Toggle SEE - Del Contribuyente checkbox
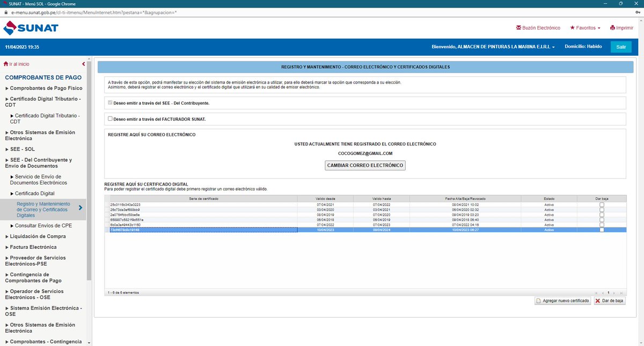644x346 pixels. [x=110, y=102]
